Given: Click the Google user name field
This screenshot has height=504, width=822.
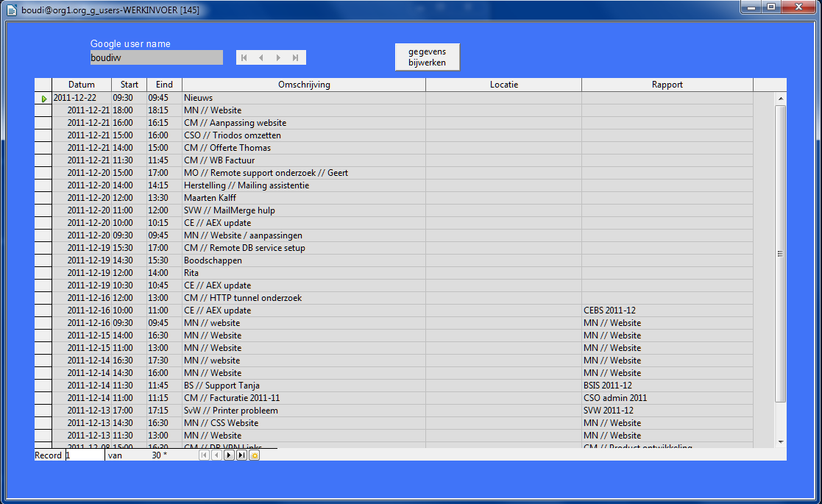Looking at the screenshot, I should point(156,57).
